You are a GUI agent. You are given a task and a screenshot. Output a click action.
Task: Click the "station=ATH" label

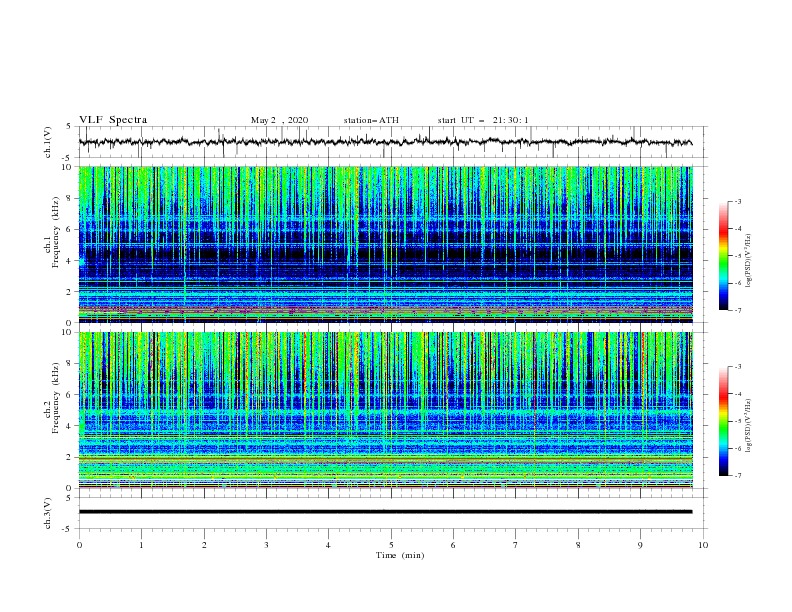point(371,120)
